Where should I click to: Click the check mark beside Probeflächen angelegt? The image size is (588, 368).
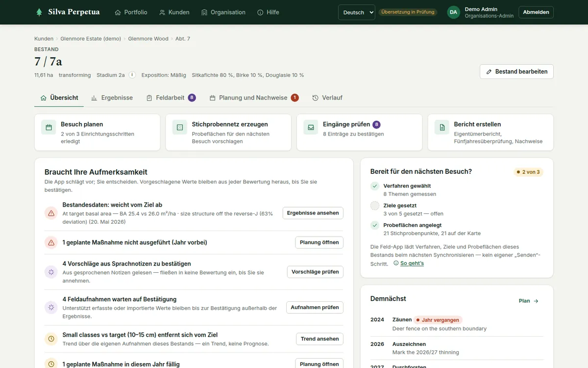375,225
